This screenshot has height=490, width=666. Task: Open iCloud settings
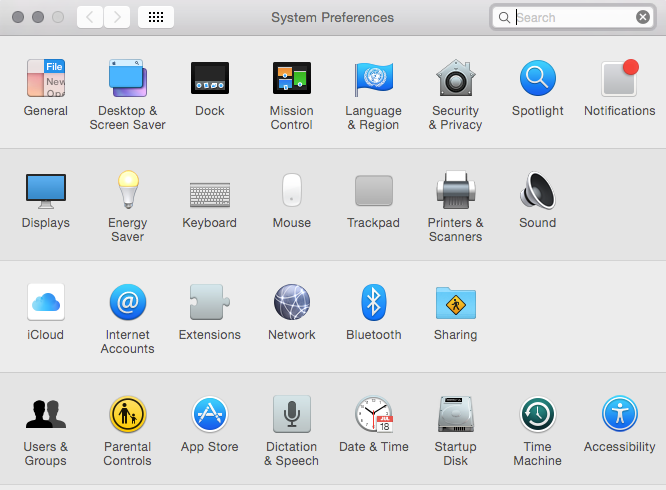pyautogui.click(x=46, y=302)
